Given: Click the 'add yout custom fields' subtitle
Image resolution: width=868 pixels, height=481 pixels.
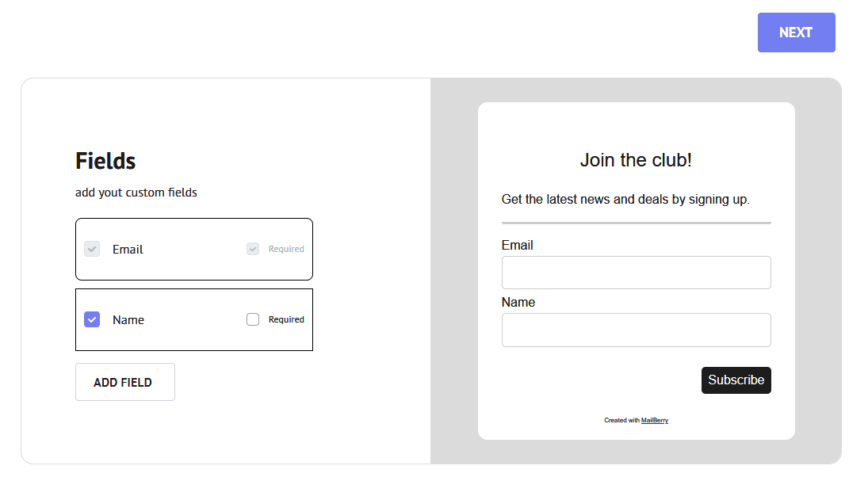Looking at the screenshot, I should coord(136,193).
